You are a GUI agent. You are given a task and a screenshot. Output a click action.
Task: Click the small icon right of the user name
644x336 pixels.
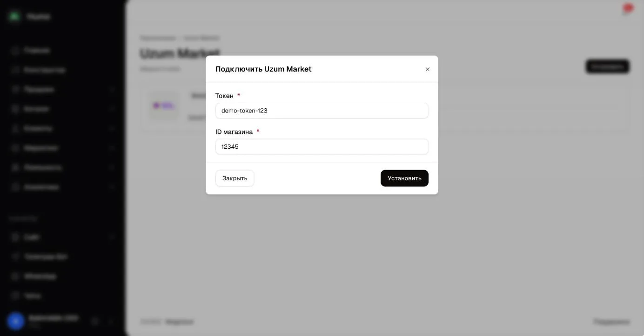coord(95,321)
